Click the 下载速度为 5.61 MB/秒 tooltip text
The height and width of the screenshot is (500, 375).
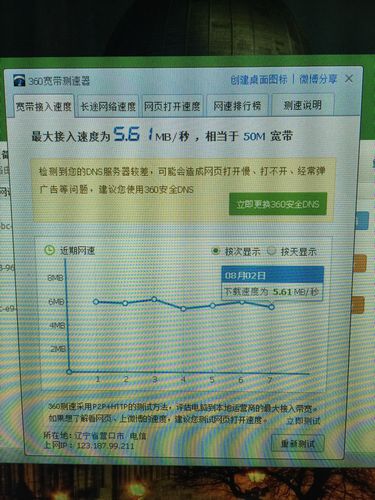pyautogui.click(x=271, y=292)
